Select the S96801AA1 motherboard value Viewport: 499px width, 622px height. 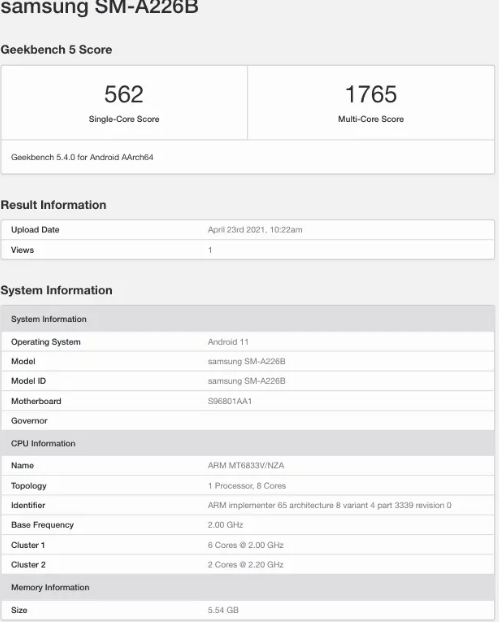coord(230,401)
